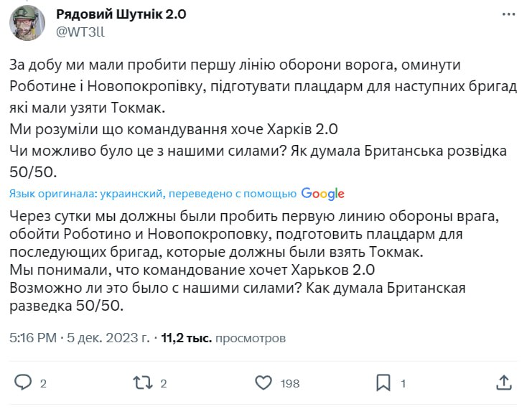This screenshot has width=532, height=409.
Task: Click the Google logo
Action: (x=323, y=194)
